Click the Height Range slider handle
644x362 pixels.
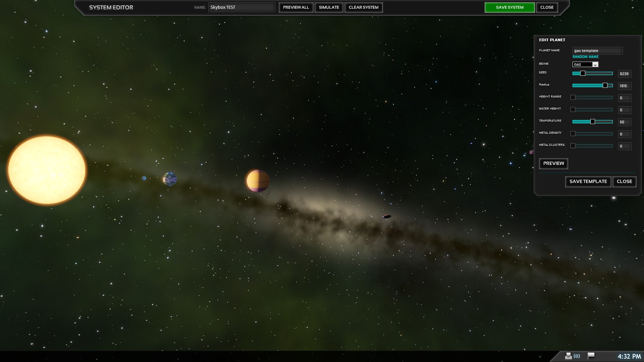click(573, 98)
